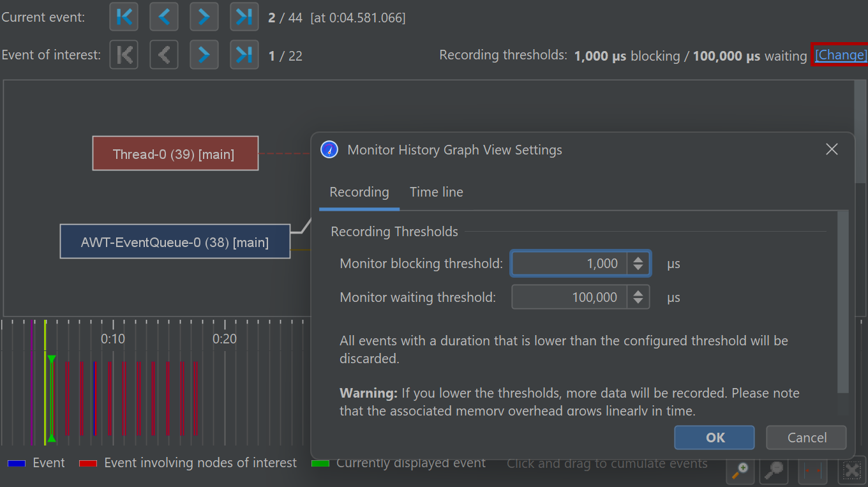This screenshot has height=487, width=868.
Task: Click the 'Currently displayed event' legend label
Action: pos(411,463)
